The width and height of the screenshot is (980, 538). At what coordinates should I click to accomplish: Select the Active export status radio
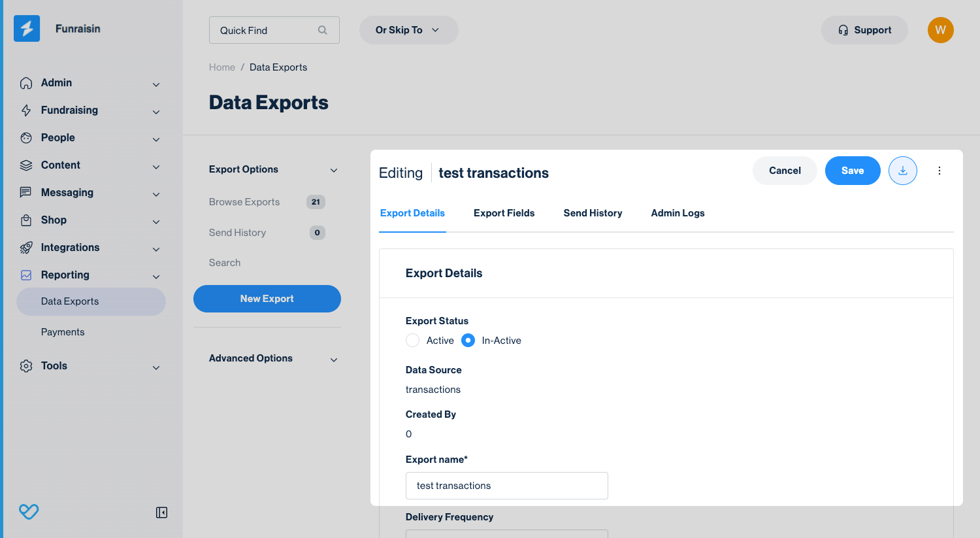tap(412, 341)
